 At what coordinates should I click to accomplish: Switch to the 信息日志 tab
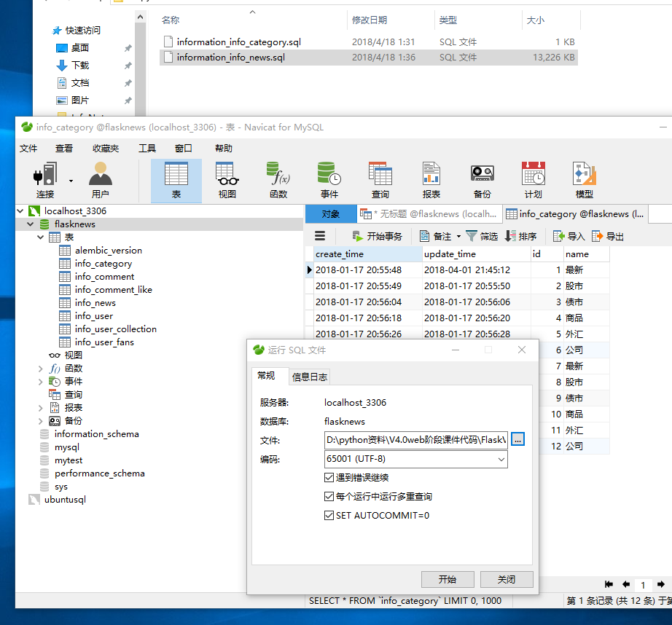click(x=309, y=377)
